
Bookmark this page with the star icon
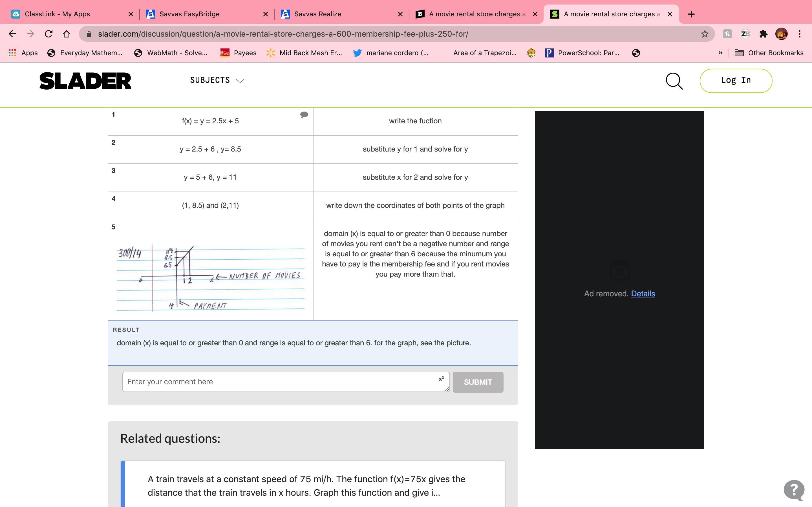click(704, 34)
